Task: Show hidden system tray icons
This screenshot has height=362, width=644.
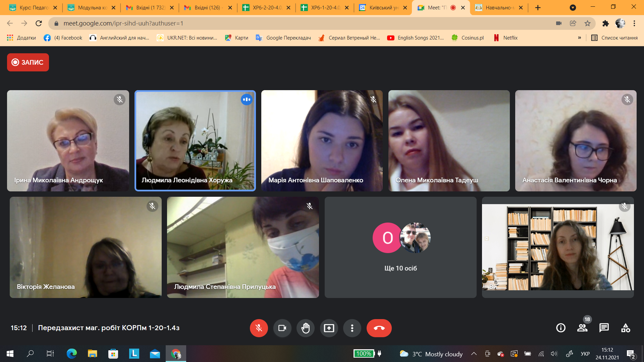Action: pos(474,354)
